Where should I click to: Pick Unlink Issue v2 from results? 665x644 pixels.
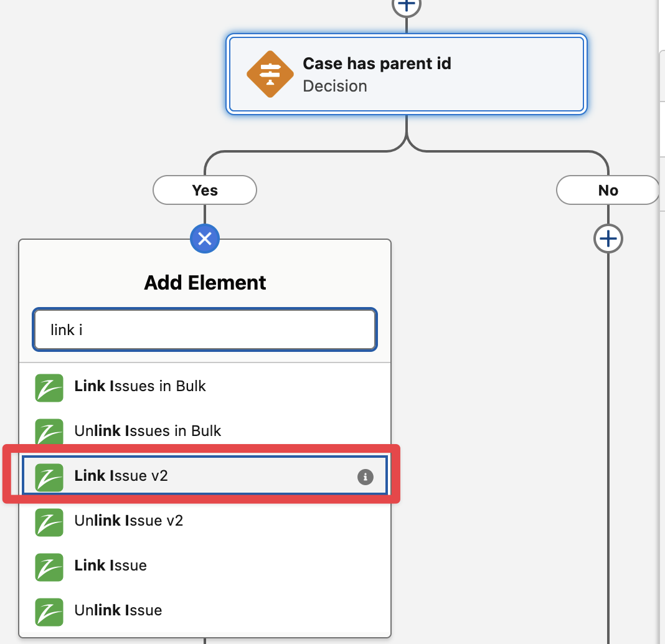coord(129,521)
